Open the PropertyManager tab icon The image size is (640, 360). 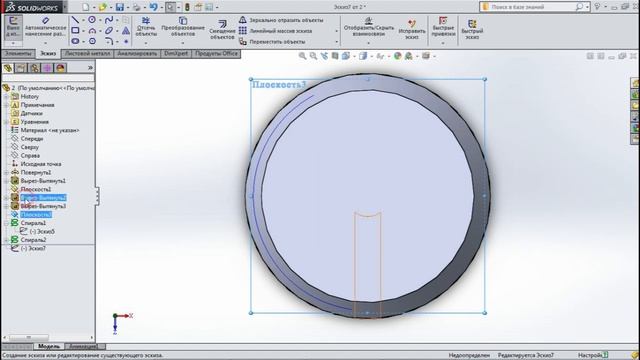pos(21,68)
